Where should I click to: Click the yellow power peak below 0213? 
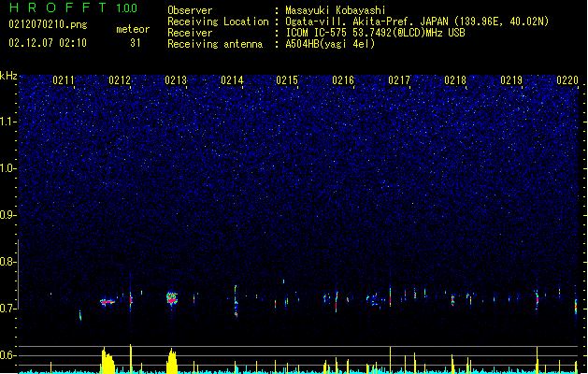pyautogui.click(x=172, y=361)
